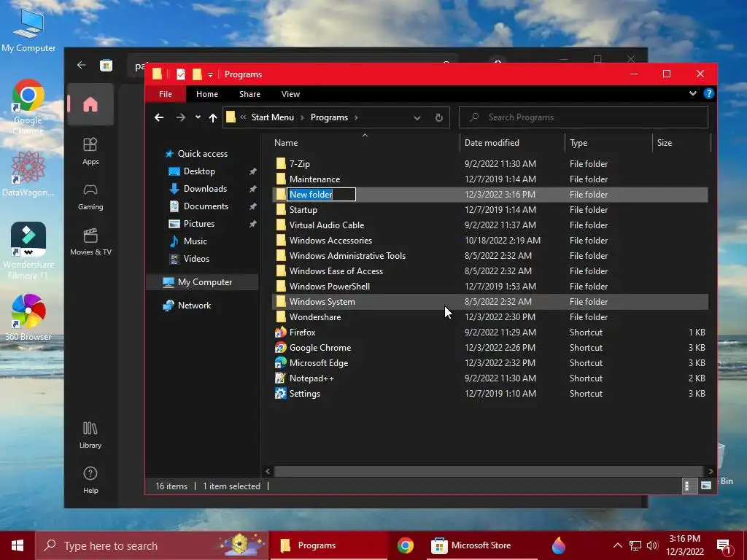The width and height of the screenshot is (747, 560).
Task: Select the Microsoft Edge shortcut icon
Action: coord(281,363)
